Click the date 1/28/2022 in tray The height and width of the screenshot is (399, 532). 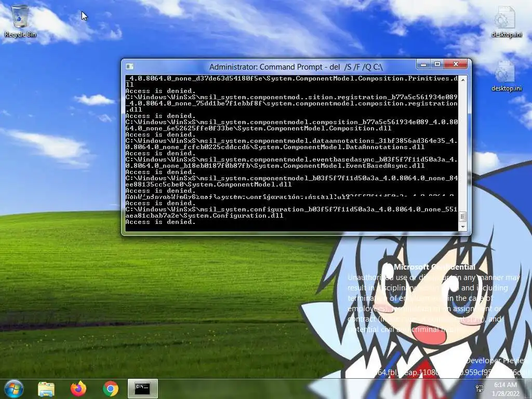tap(505, 394)
